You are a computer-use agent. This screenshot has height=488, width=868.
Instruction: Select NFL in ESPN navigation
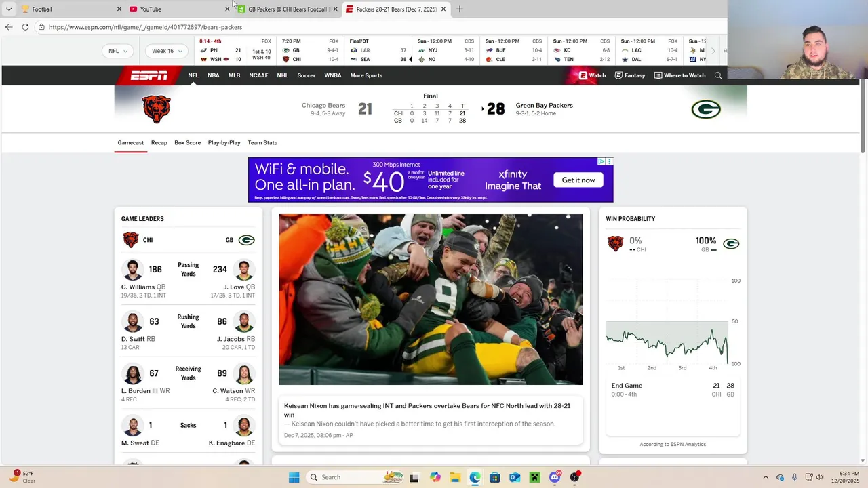193,75
